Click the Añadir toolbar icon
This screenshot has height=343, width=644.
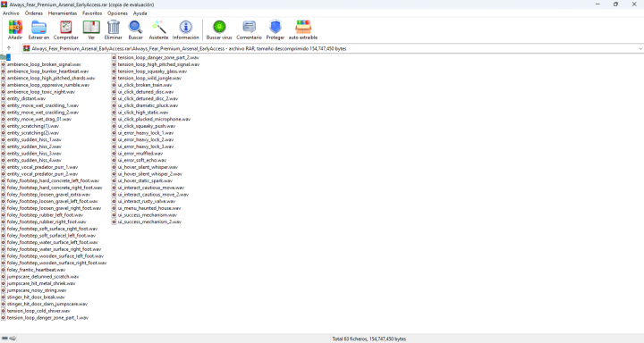(x=15, y=30)
